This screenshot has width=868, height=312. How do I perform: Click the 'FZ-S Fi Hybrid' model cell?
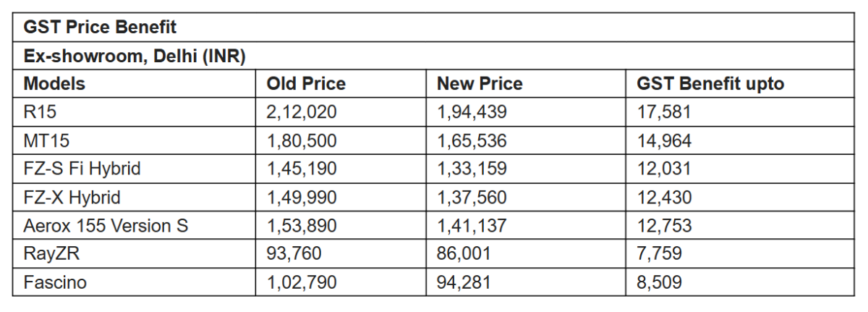point(82,169)
